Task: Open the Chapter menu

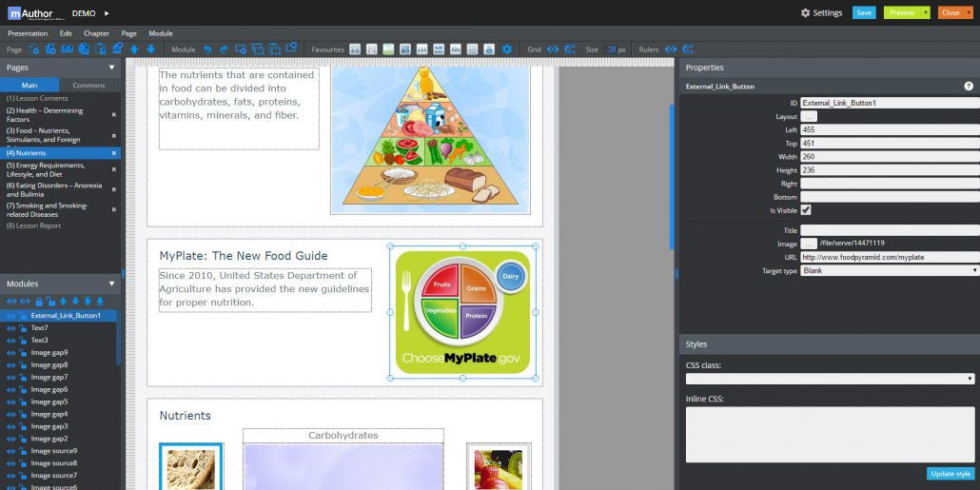Action: [96, 33]
